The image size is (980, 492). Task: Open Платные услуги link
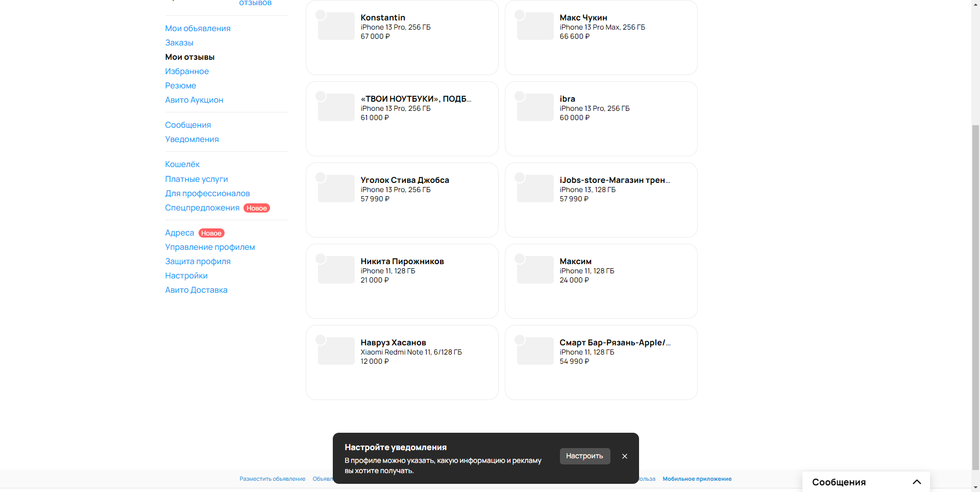(x=197, y=179)
